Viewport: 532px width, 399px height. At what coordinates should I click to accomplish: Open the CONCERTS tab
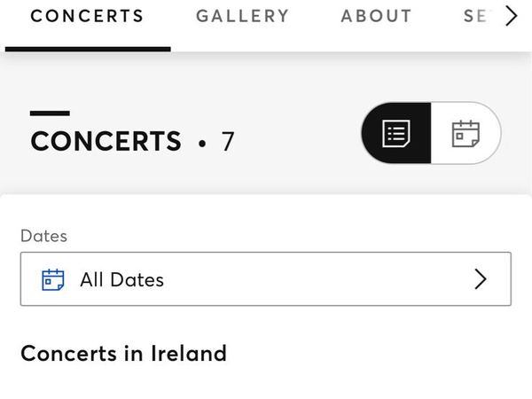tap(87, 16)
